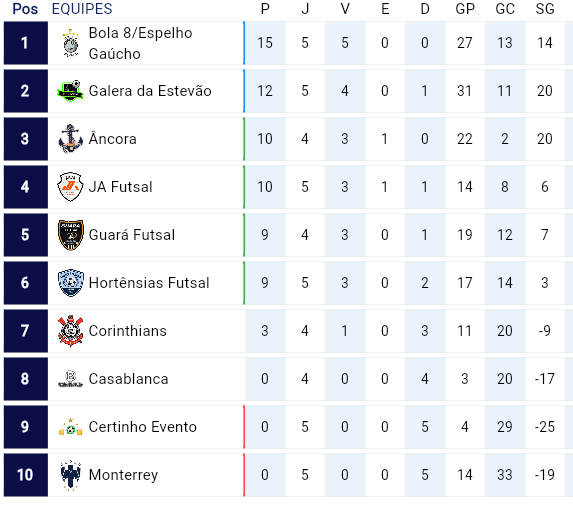
Task: Click the Guará Futsal black shield badge
Action: 71,235
